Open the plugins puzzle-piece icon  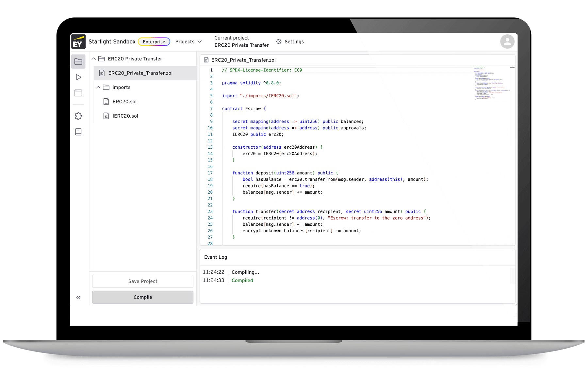pos(78,116)
